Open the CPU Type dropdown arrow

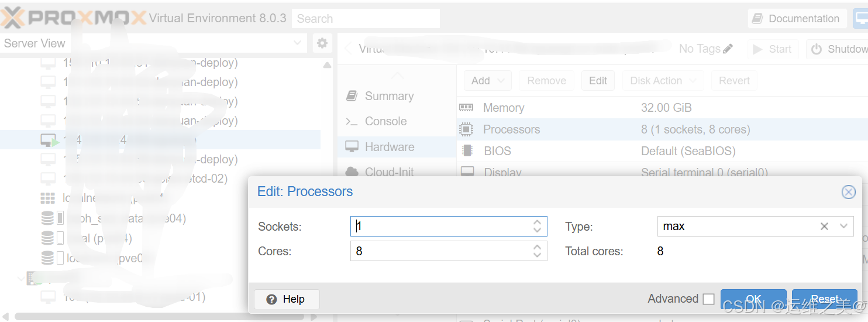point(843,226)
